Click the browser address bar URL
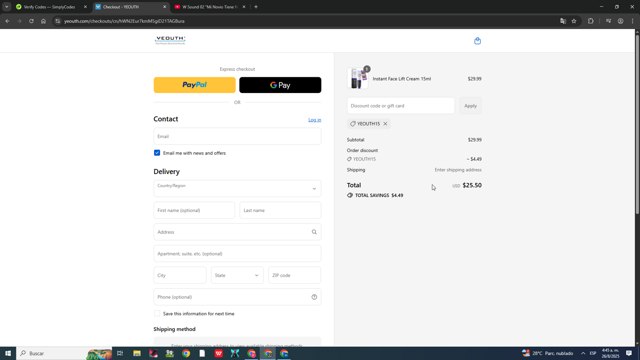The height and width of the screenshot is (360, 640). pyautogui.click(x=124, y=21)
